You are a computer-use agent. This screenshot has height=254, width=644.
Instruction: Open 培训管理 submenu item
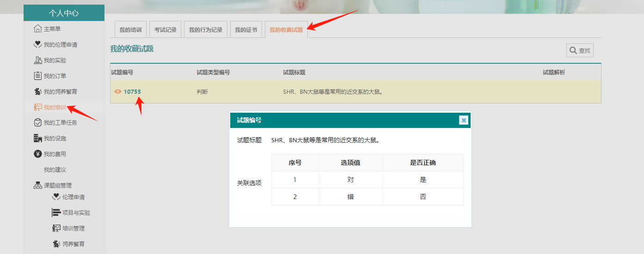click(x=73, y=228)
